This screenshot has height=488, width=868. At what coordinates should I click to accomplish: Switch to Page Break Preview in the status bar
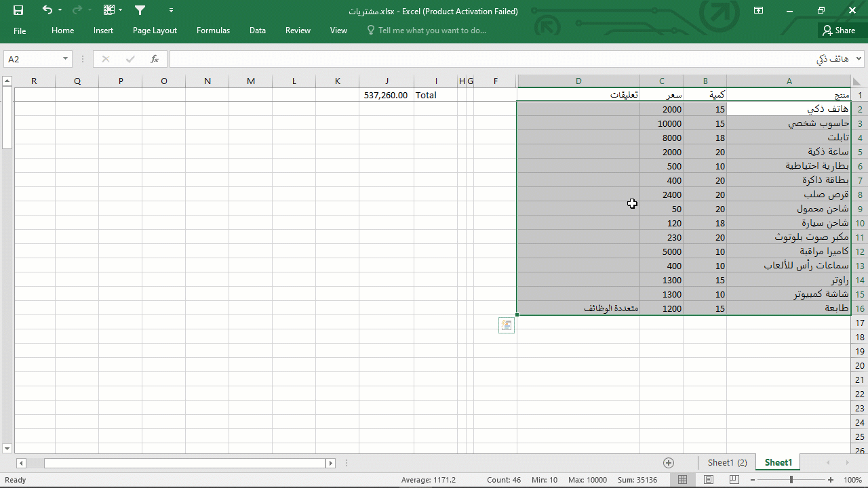point(734,480)
